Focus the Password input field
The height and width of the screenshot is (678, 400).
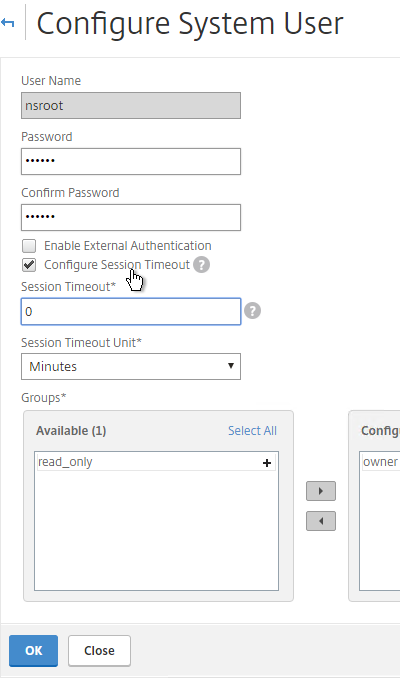click(131, 162)
